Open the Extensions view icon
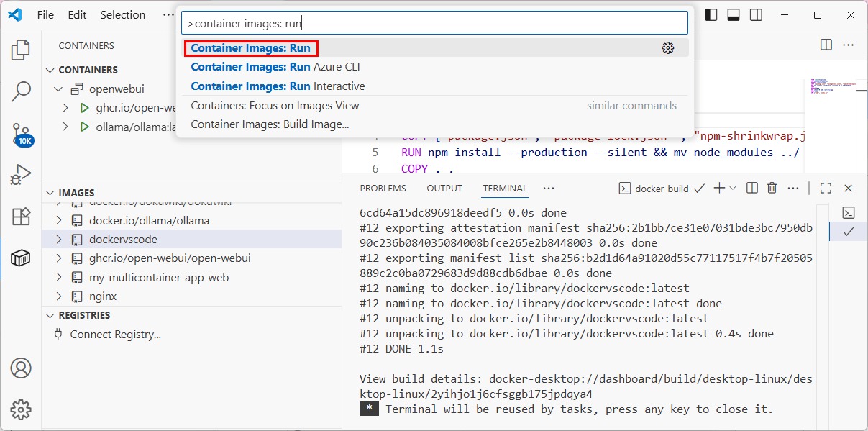Image resolution: width=868 pixels, height=431 pixels. 21,217
